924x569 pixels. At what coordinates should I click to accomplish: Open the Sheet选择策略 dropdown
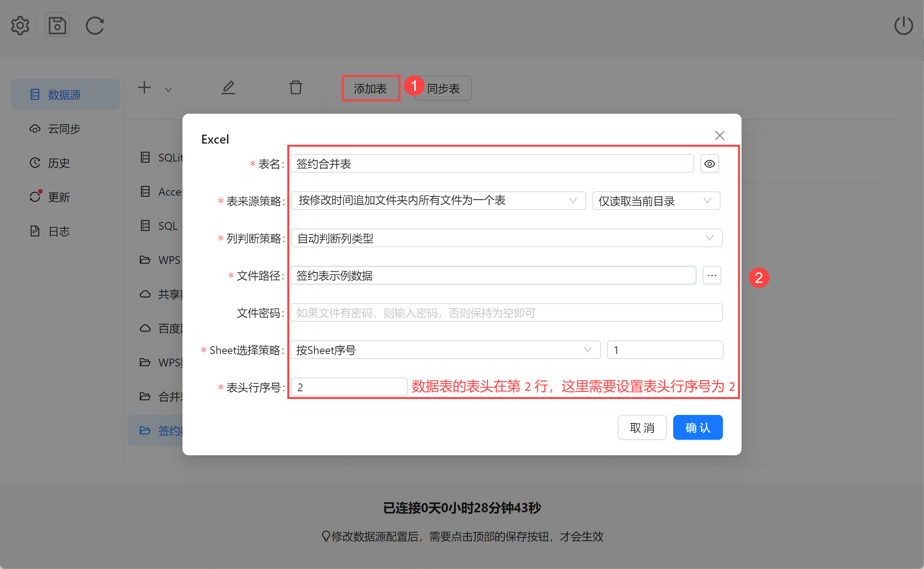pyautogui.click(x=445, y=350)
